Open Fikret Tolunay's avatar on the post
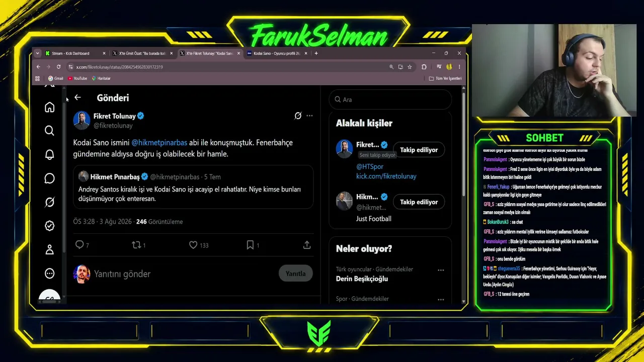644x362 pixels. point(82,120)
